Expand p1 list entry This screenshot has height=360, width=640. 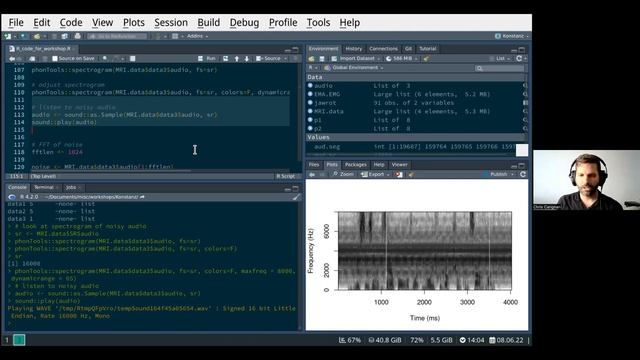point(311,120)
